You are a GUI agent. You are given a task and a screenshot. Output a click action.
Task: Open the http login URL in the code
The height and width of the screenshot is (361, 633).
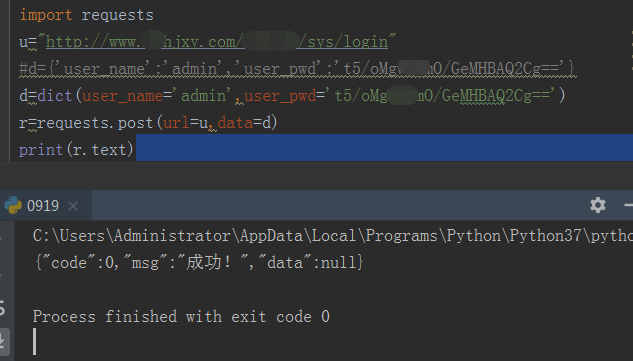click(217, 42)
